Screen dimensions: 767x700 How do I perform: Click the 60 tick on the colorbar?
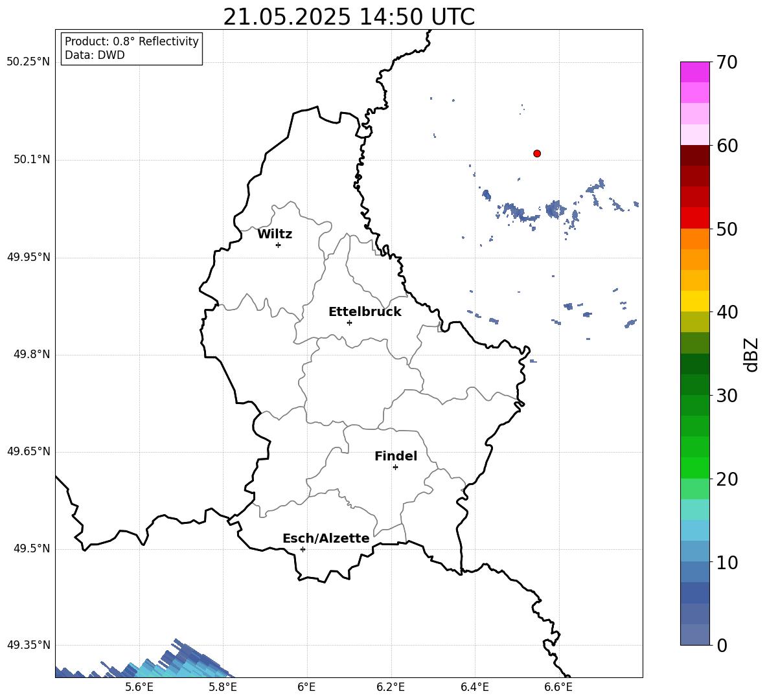click(727, 146)
